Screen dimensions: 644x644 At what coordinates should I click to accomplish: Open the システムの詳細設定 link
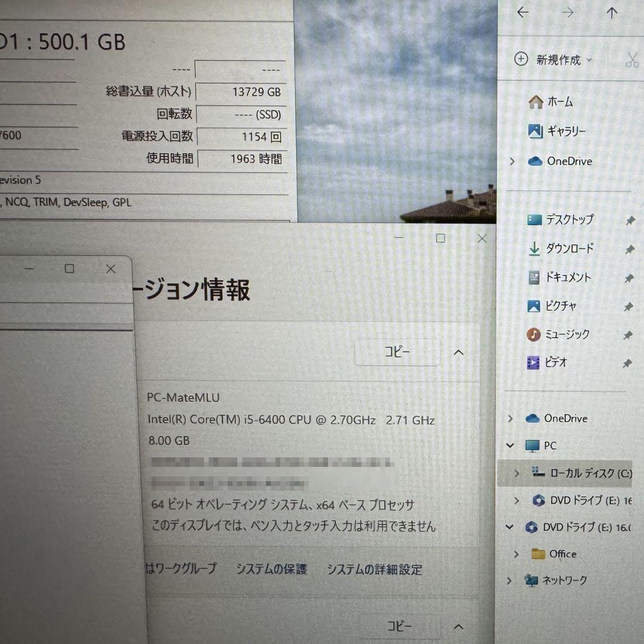[374, 569]
